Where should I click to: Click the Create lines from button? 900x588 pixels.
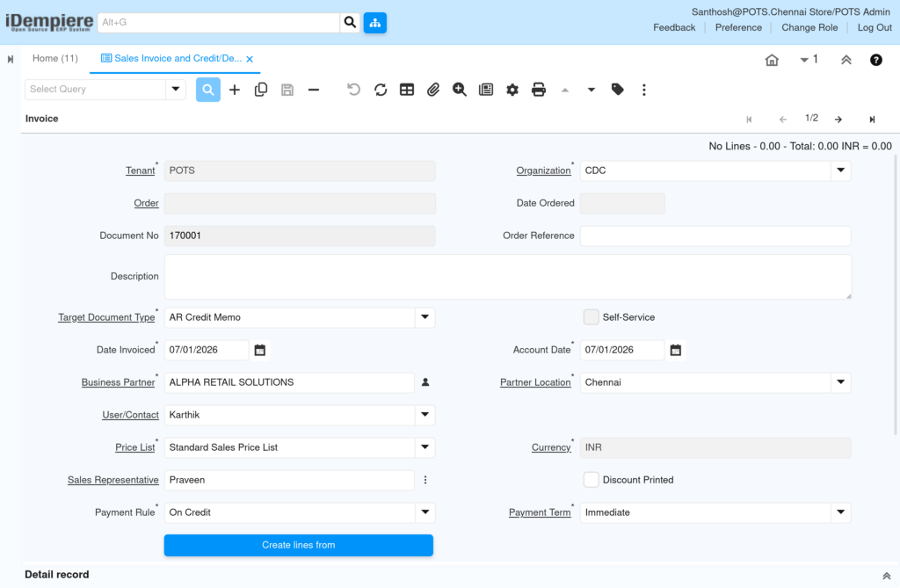(x=299, y=545)
